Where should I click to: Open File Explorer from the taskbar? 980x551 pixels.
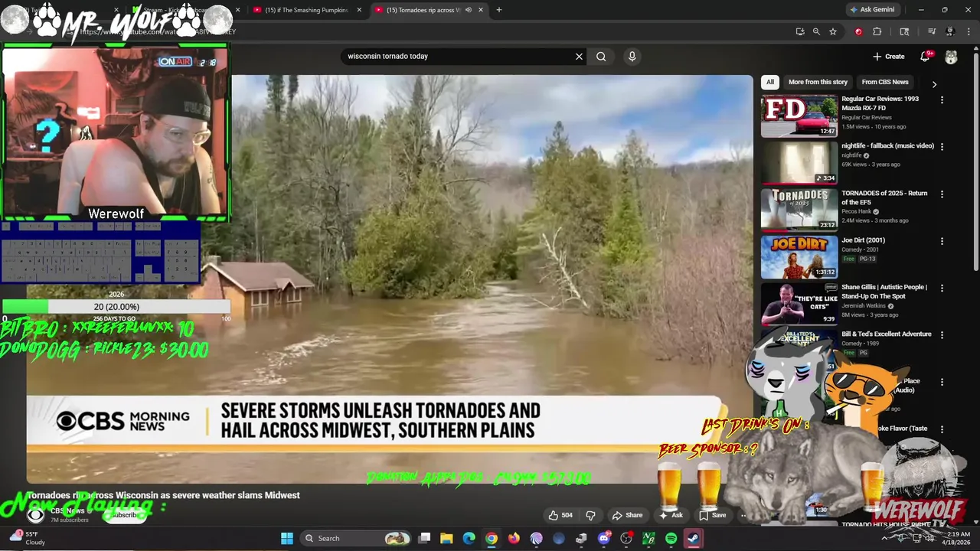pos(446,538)
